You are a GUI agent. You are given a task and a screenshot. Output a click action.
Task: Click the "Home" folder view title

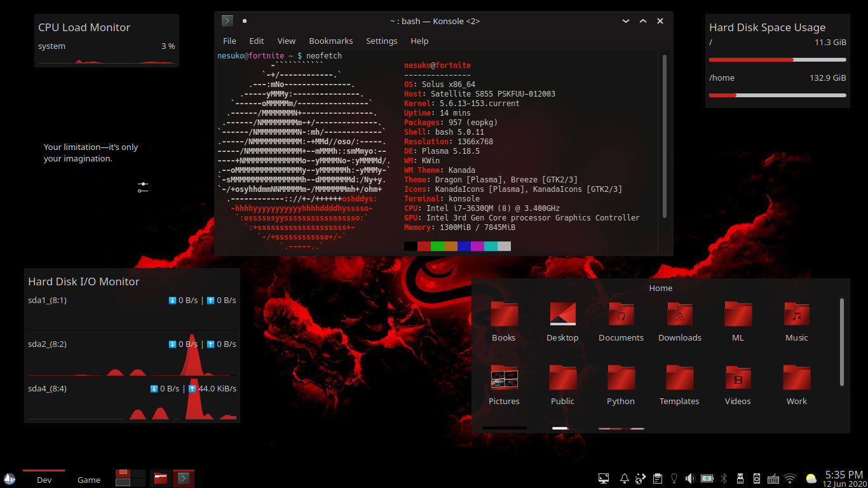point(661,288)
